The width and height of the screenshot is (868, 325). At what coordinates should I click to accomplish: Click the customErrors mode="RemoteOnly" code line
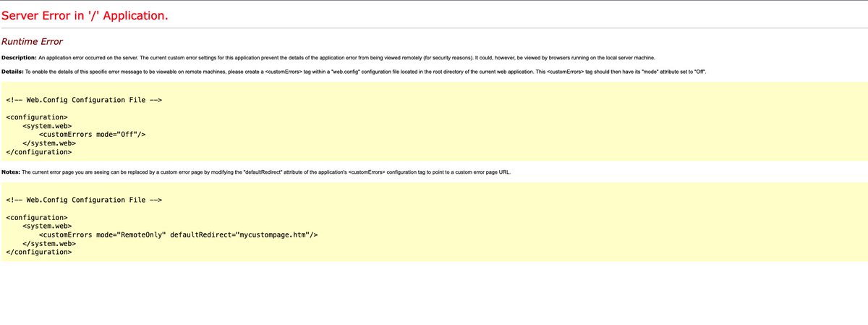click(x=178, y=235)
